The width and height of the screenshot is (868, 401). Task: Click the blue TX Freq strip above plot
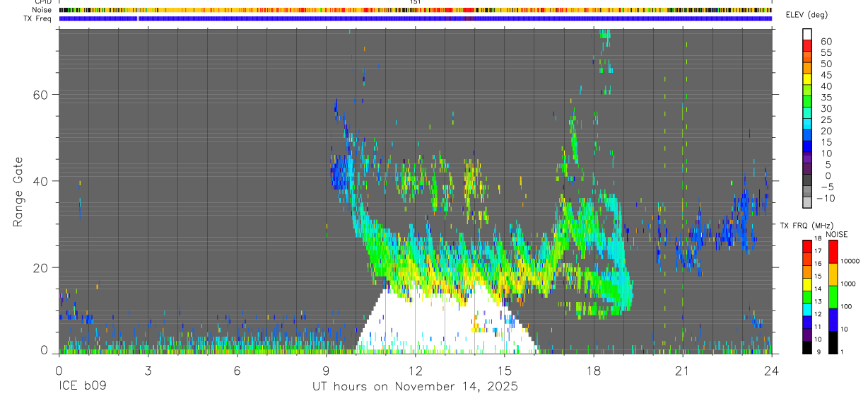coord(416,18)
